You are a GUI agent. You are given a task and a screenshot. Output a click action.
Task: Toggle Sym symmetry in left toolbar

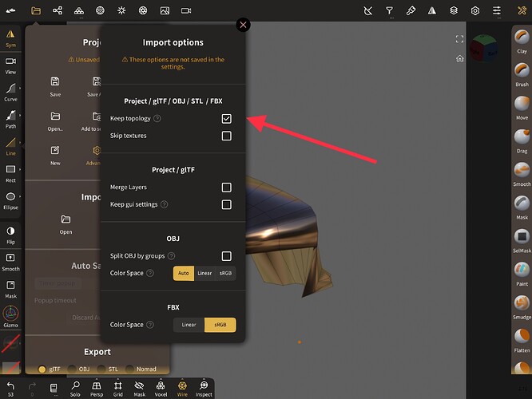(x=10, y=38)
